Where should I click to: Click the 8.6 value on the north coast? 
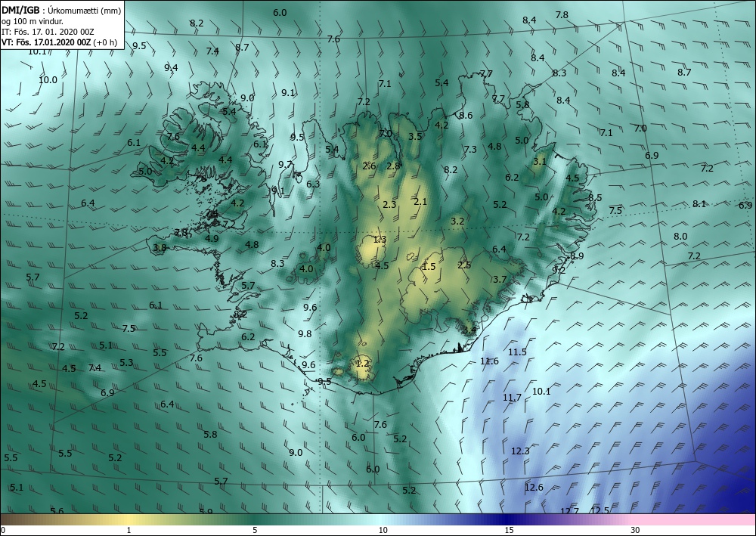point(466,115)
